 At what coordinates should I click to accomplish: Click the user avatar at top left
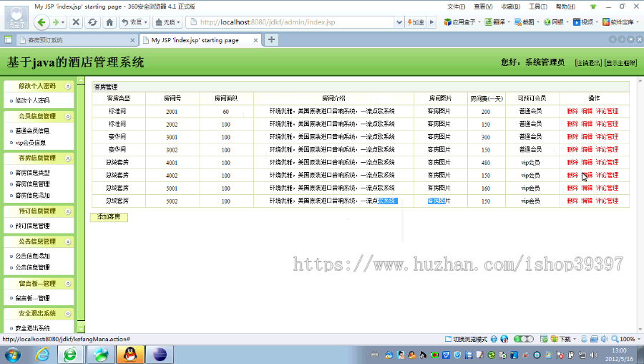[16, 16]
